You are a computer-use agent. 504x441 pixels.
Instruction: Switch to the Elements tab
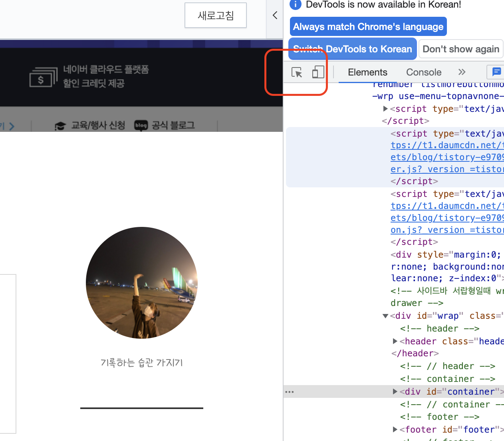(x=367, y=72)
